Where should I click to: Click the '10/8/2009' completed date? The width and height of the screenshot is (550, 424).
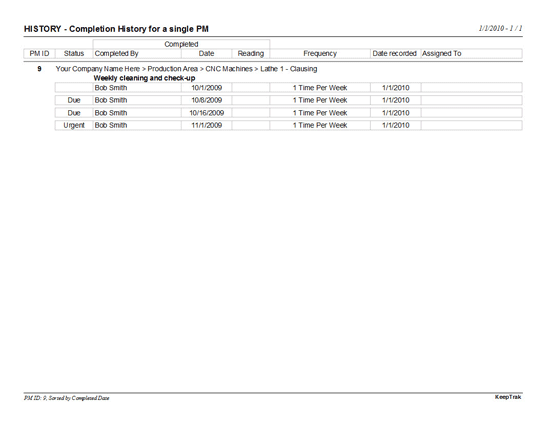coord(207,100)
